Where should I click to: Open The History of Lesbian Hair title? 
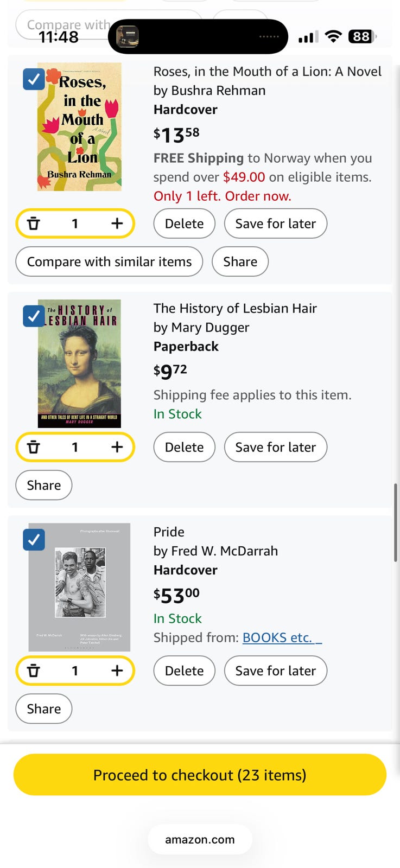[235, 308]
